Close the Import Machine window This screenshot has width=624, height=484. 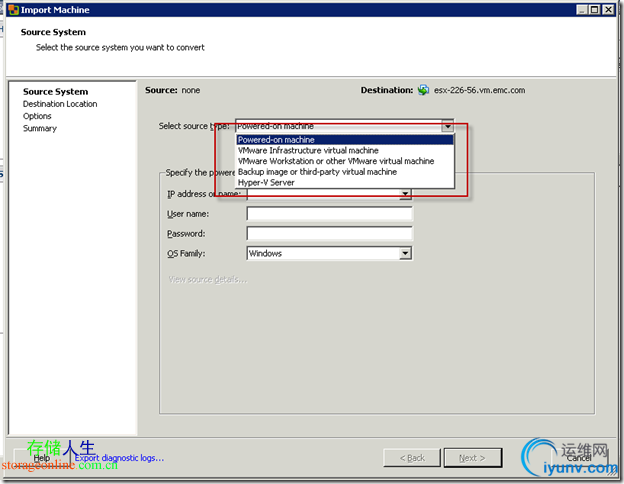pyautogui.click(x=608, y=10)
